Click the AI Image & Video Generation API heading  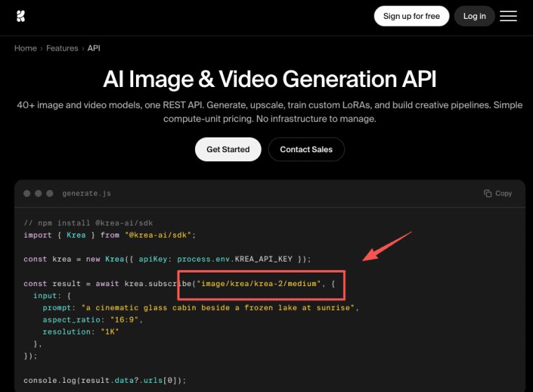coord(269,79)
